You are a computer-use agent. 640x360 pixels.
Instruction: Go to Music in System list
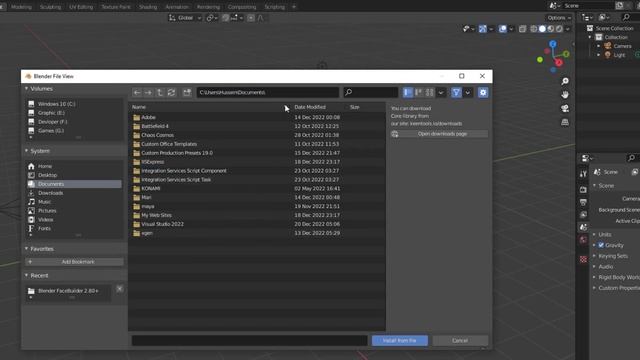(x=74, y=202)
